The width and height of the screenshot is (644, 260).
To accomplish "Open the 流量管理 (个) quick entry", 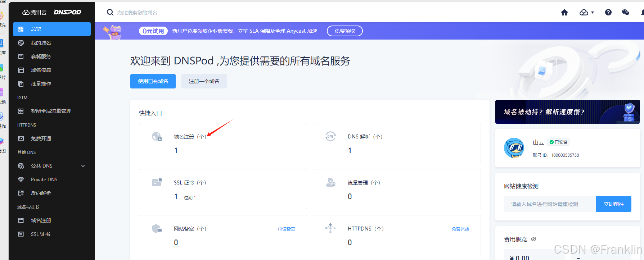I will coord(397,189).
